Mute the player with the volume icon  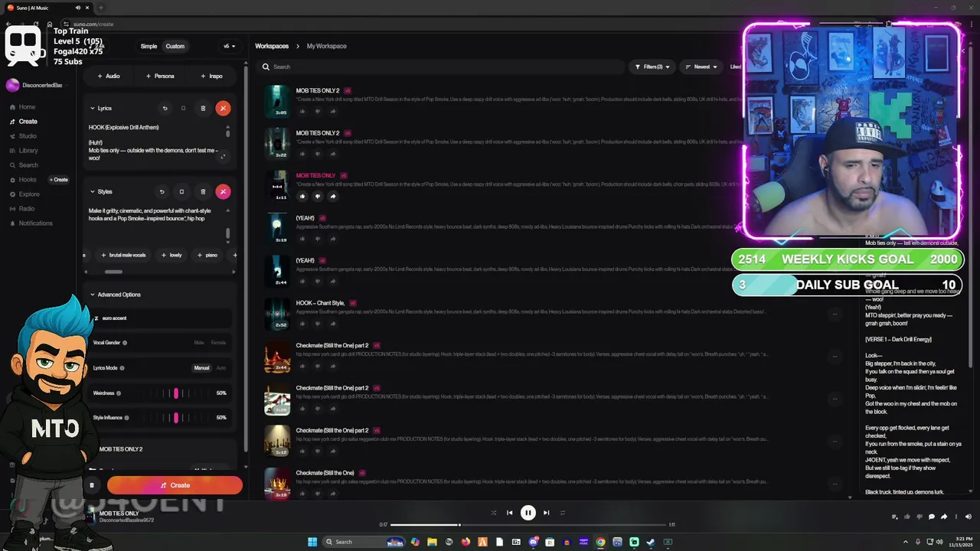[x=968, y=517]
